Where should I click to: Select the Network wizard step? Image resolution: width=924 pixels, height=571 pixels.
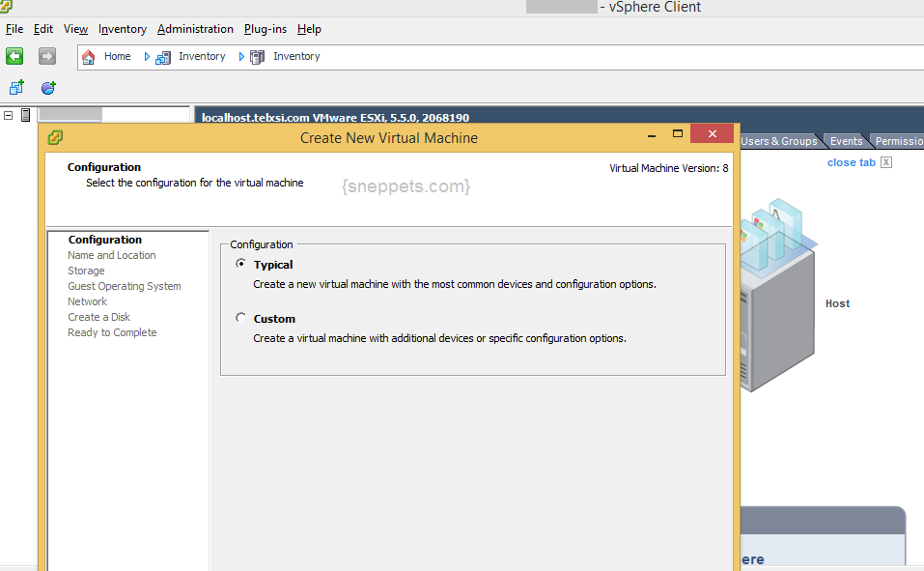pyautogui.click(x=87, y=301)
